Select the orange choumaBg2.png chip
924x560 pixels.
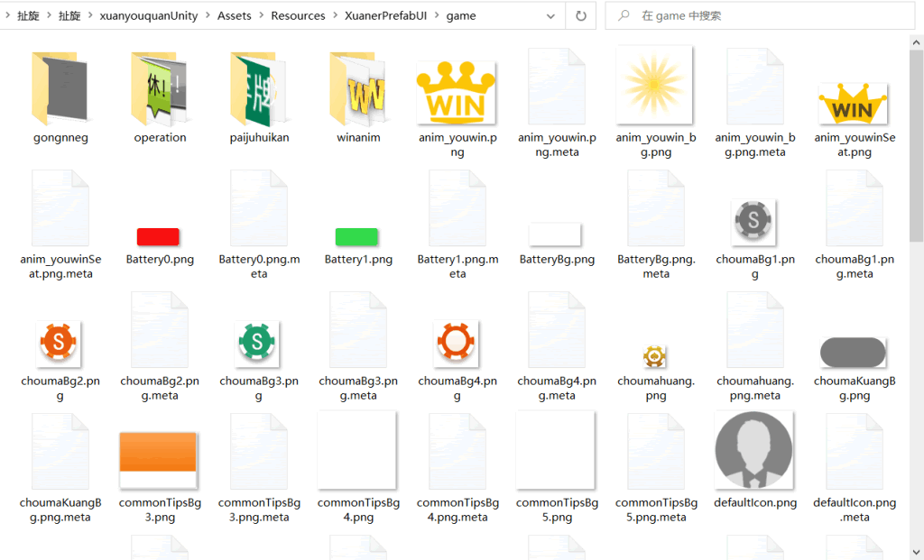click(x=60, y=343)
